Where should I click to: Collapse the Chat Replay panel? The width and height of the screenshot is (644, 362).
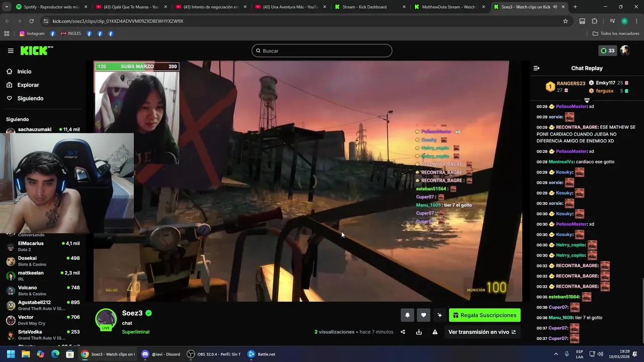coord(536,68)
